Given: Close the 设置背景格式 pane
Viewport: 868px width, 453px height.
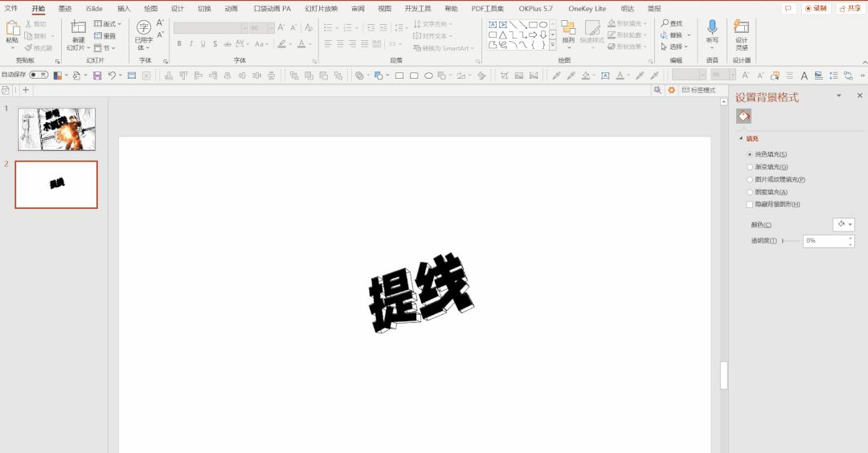Looking at the screenshot, I should tap(859, 96).
